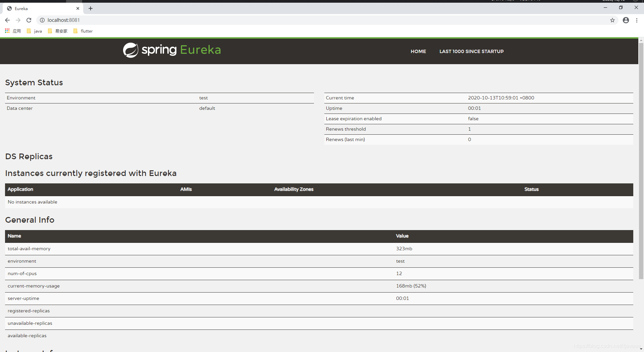Click the 168mb (52%) value
Image resolution: width=644 pixels, height=352 pixels.
tap(411, 286)
